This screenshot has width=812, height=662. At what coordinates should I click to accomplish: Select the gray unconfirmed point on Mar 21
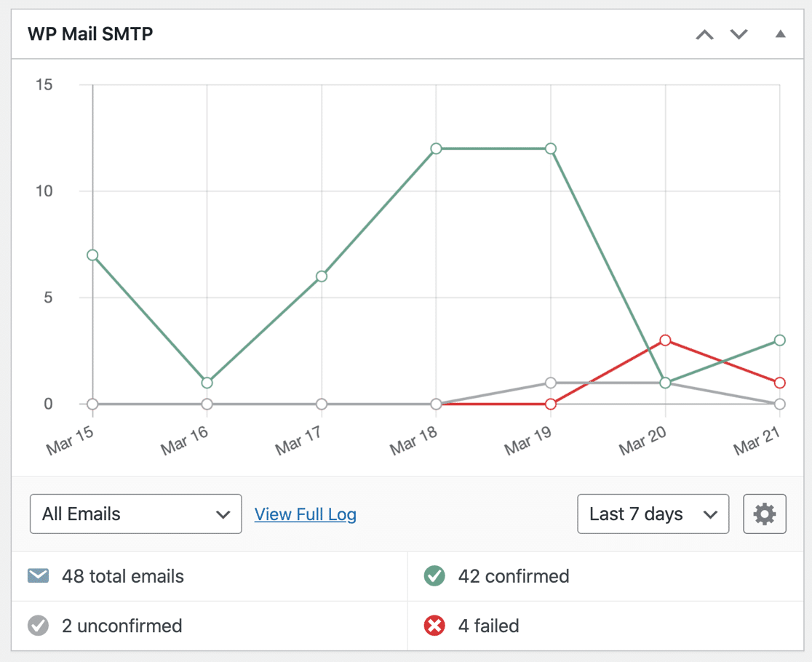pos(780,404)
